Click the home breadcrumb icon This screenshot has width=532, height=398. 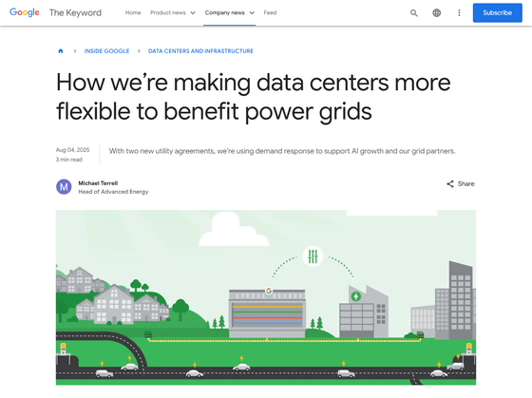point(61,51)
